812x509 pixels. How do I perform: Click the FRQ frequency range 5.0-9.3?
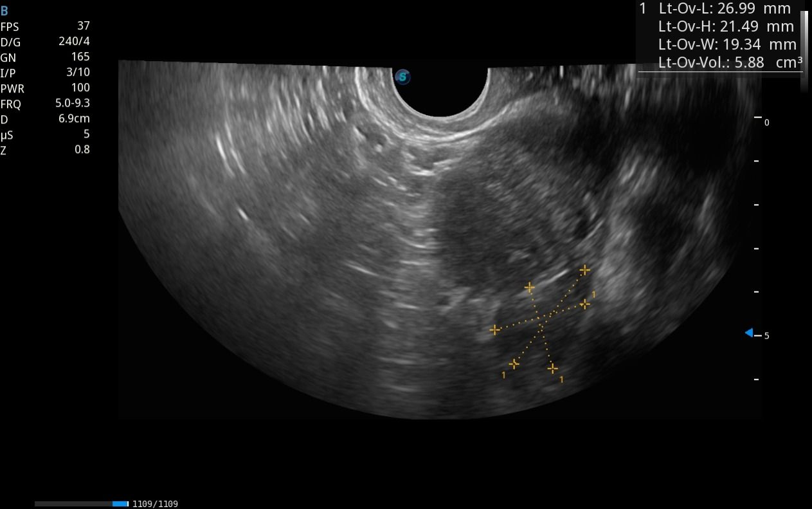pyautogui.click(x=72, y=103)
